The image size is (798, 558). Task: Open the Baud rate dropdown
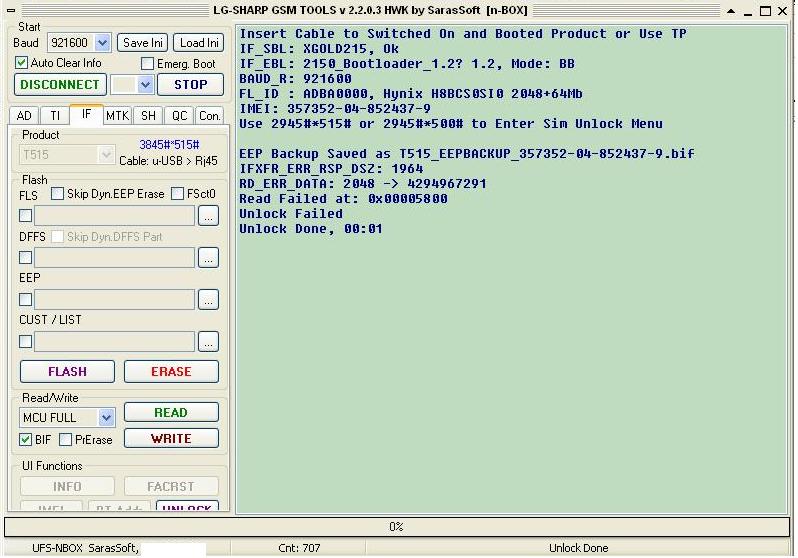click(102, 43)
